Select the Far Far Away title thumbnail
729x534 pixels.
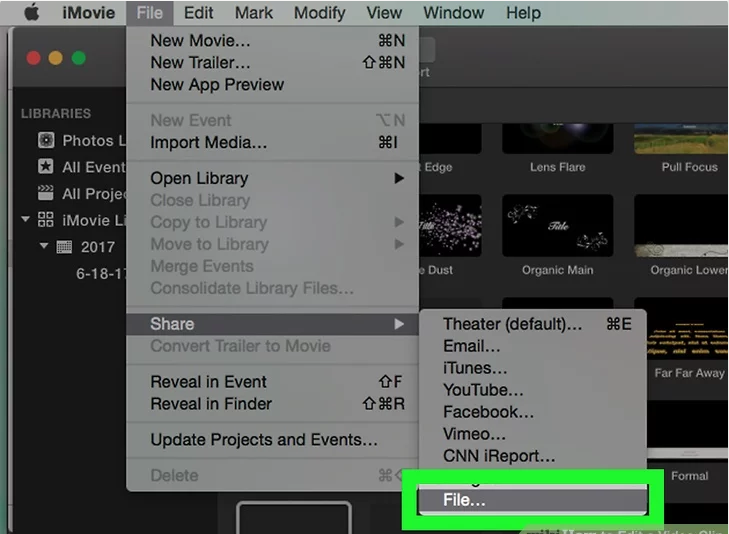pyautogui.click(x=687, y=329)
